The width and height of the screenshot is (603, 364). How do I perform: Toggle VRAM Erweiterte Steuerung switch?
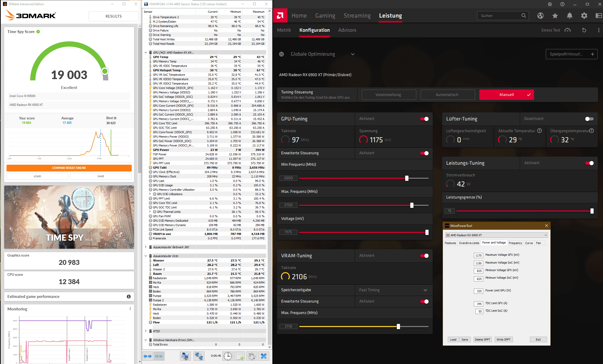click(x=424, y=302)
